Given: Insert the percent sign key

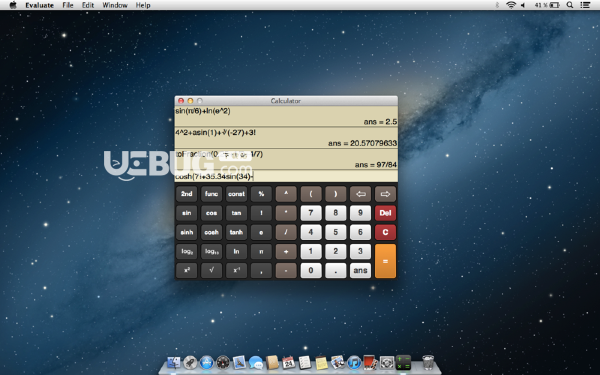Looking at the screenshot, I should click(261, 194).
